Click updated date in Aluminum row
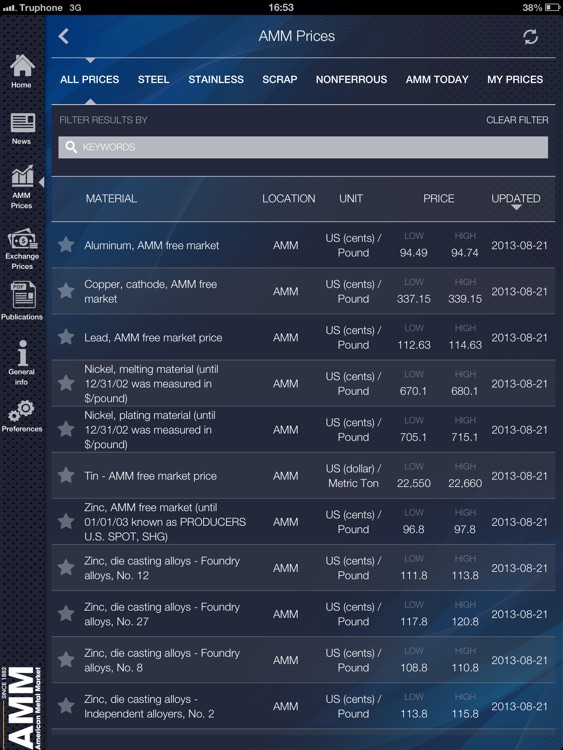563x750 pixels. tap(519, 245)
